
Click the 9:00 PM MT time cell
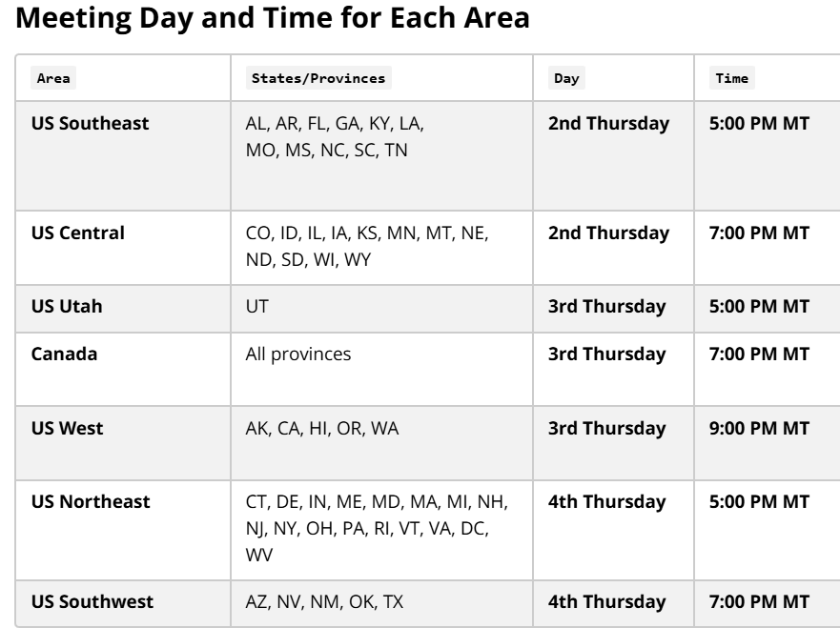pyautogui.click(x=768, y=443)
